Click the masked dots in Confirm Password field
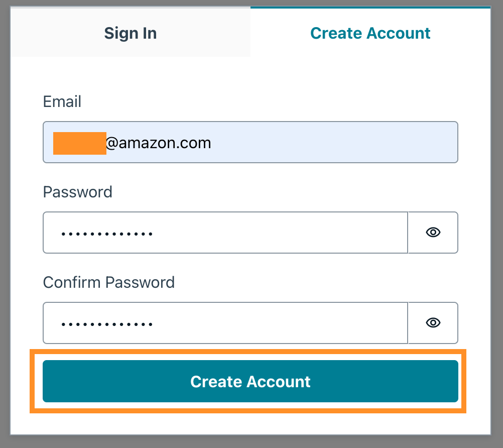Image resolution: width=503 pixels, height=448 pixels. point(107,324)
